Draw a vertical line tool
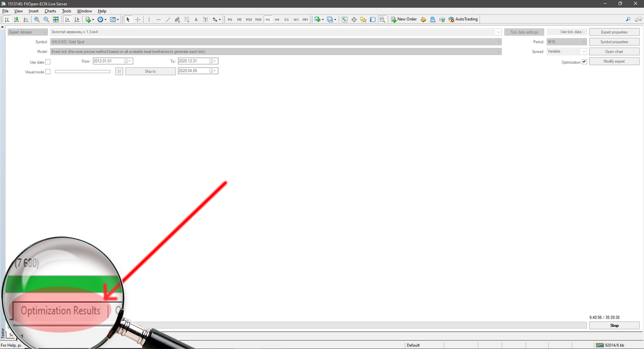Viewport: 644px width, 349px height. (149, 19)
